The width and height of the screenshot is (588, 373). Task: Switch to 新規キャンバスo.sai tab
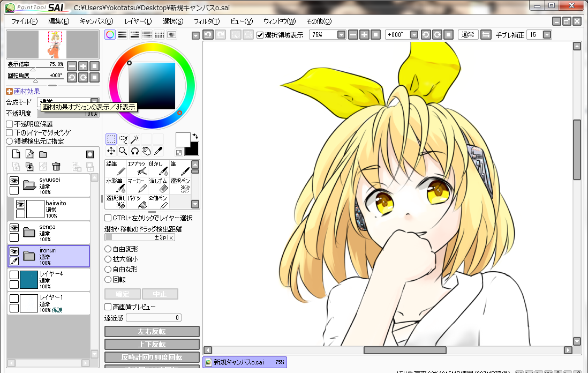(x=245, y=362)
